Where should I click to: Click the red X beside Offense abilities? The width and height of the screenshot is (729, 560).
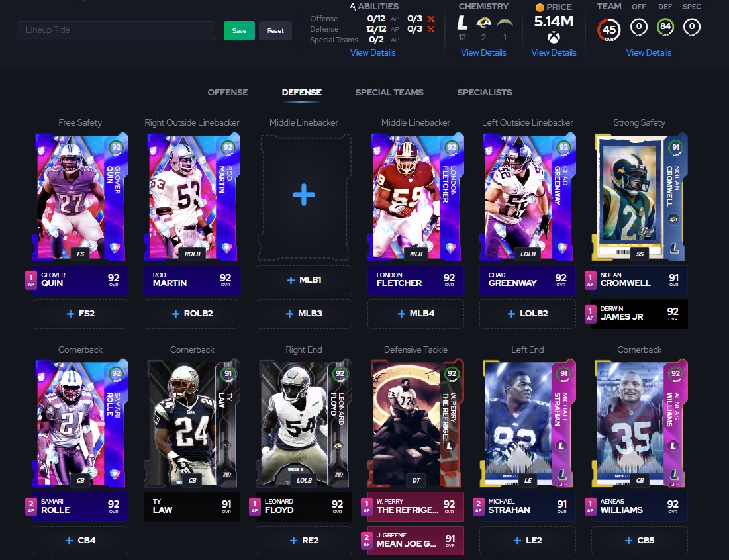coord(431,19)
